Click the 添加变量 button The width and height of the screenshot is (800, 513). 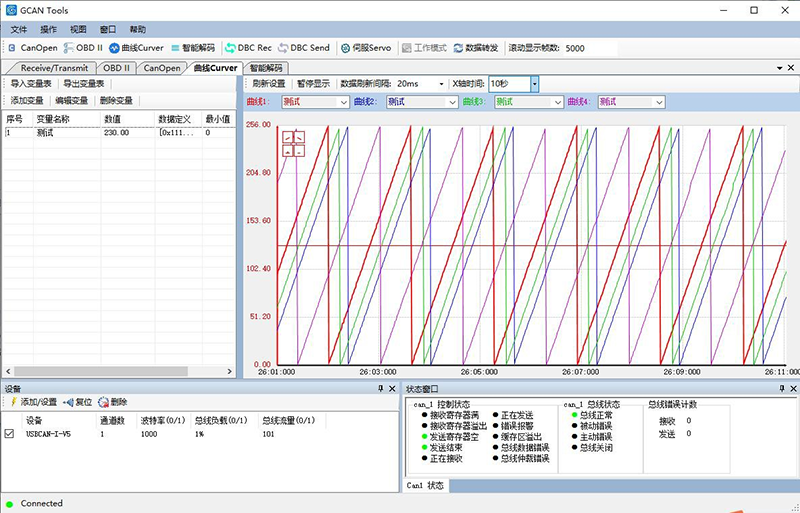pyautogui.click(x=27, y=100)
